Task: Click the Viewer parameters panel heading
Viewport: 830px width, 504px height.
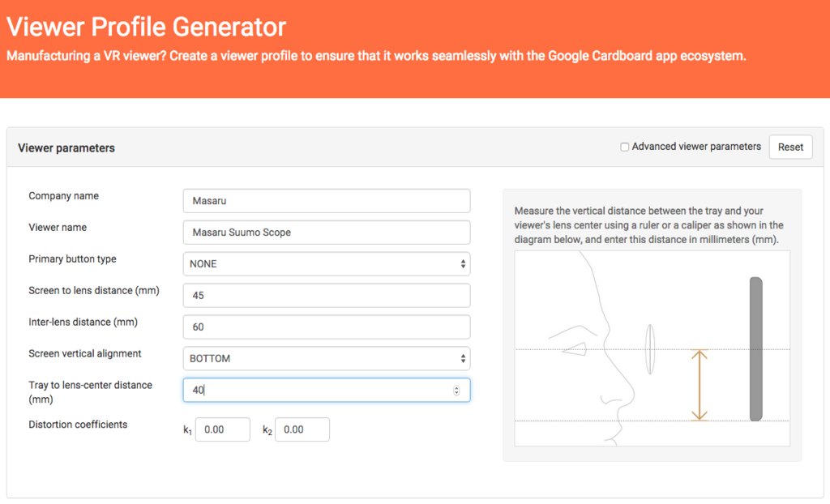Action: point(66,147)
